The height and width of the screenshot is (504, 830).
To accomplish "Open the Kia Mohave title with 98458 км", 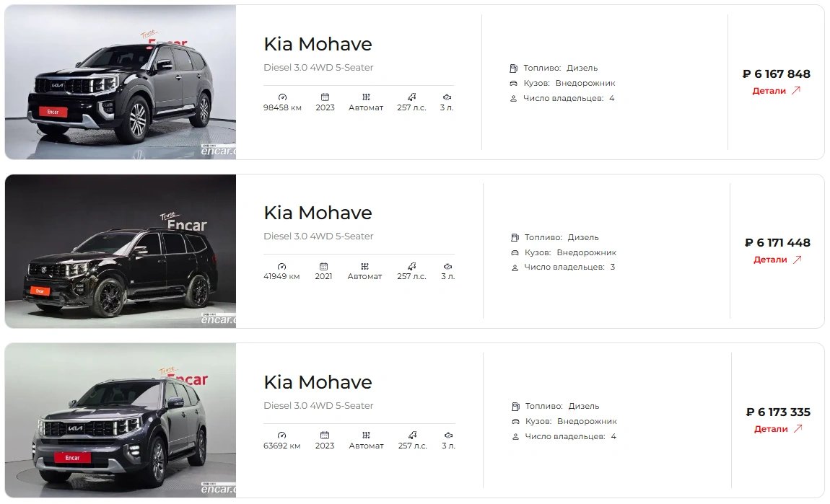I will pyautogui.click(x=318, y=44).
